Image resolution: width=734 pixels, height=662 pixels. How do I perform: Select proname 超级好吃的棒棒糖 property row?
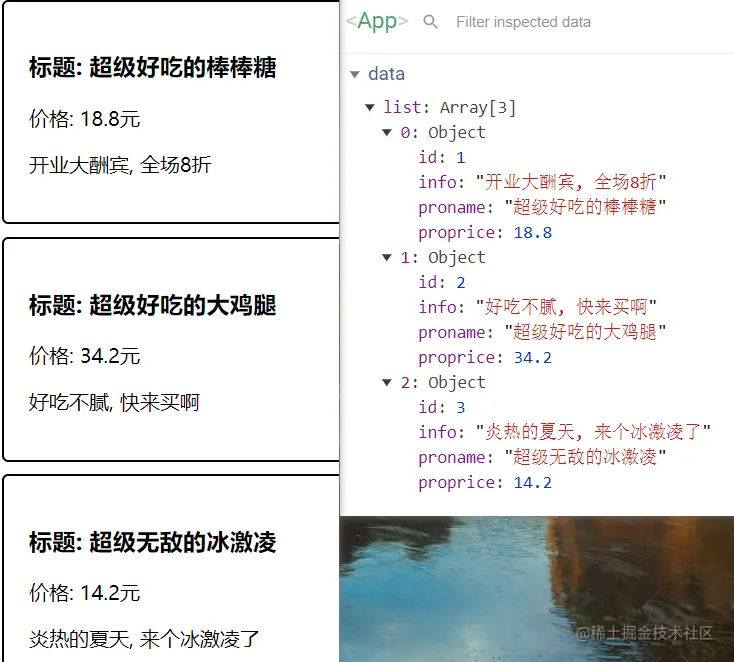[x=542, y=207]
